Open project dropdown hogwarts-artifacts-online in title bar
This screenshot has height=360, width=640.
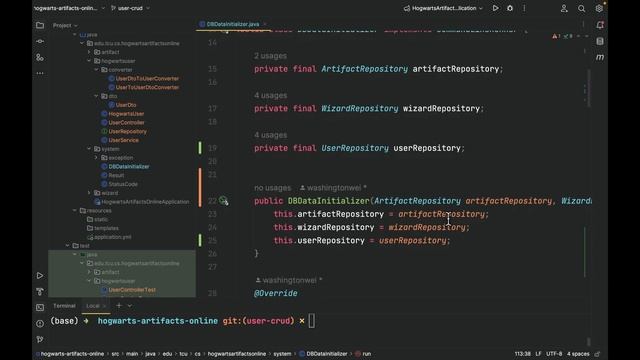tap(69, 8)
